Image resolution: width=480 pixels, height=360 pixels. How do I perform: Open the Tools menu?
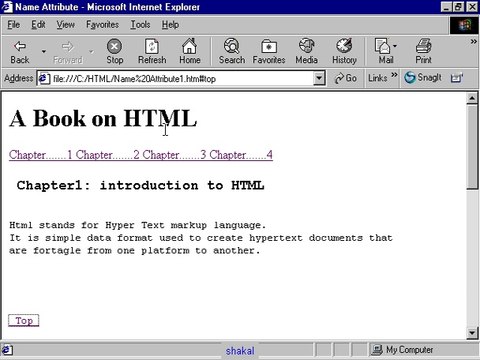point(140,25)
